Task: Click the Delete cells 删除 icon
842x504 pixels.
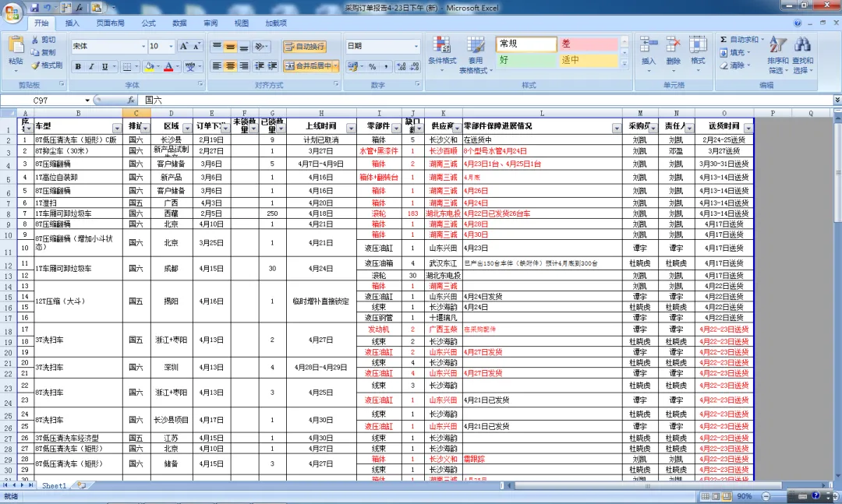Action: [673, 46]
